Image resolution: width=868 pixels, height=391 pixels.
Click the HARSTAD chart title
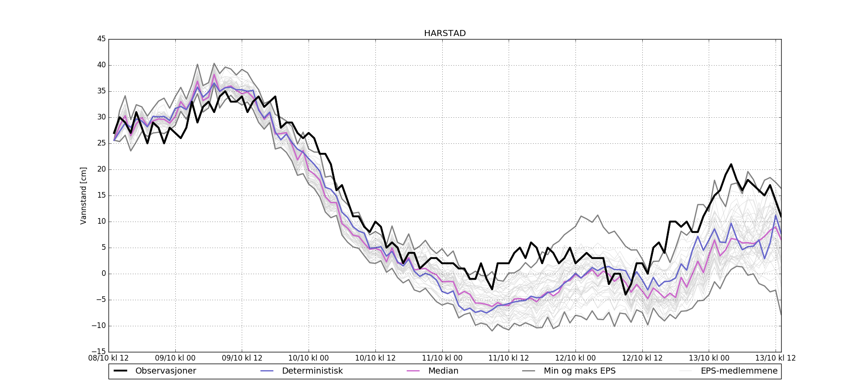point(445,33)
